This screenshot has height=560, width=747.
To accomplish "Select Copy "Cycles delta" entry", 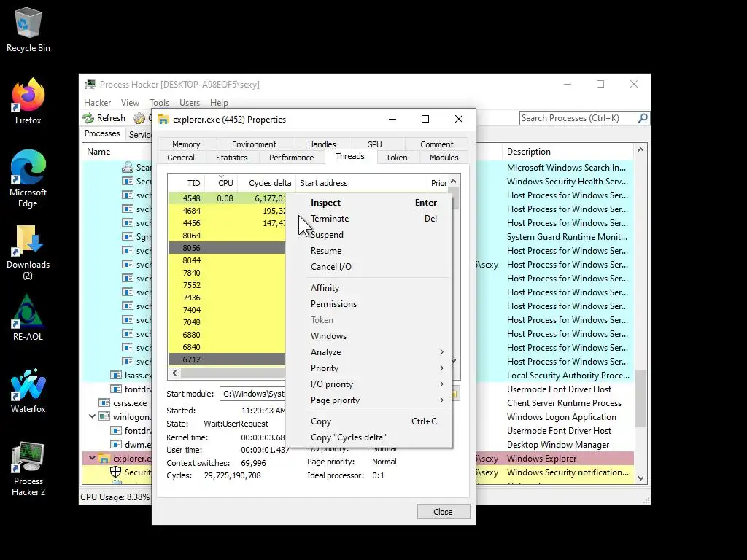I will [370, 437].
